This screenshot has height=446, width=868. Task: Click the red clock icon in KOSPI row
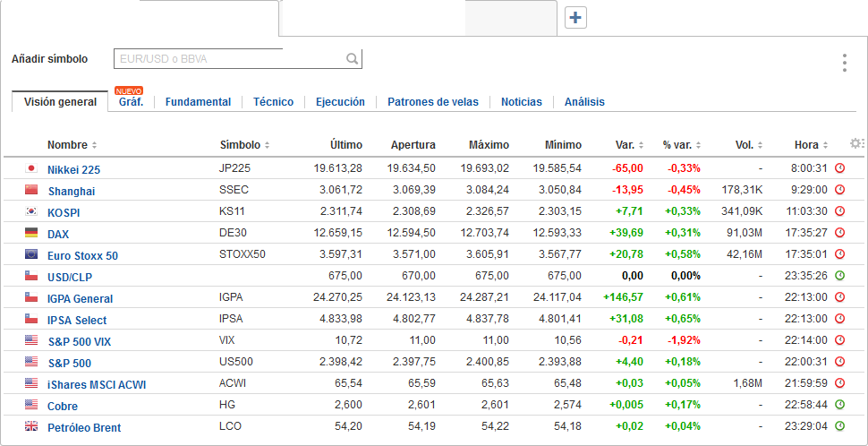(839, 211)
